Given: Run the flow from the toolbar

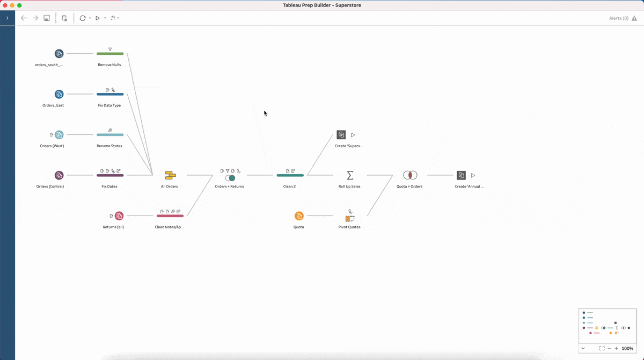Looking at the screenshot, I should coord(98,18).
